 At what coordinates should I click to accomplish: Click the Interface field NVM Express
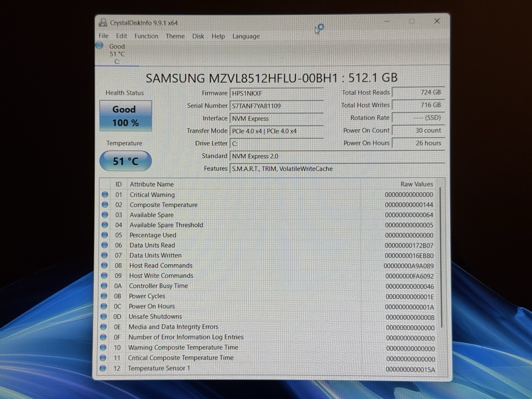click(276, 118)
